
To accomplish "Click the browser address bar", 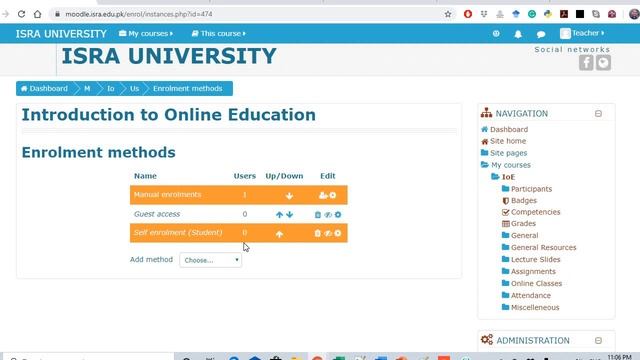I will point(253,14).
